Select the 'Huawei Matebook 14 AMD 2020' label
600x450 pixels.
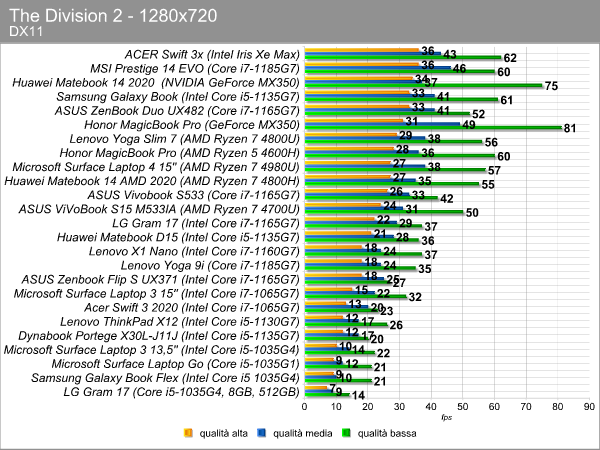152,181
